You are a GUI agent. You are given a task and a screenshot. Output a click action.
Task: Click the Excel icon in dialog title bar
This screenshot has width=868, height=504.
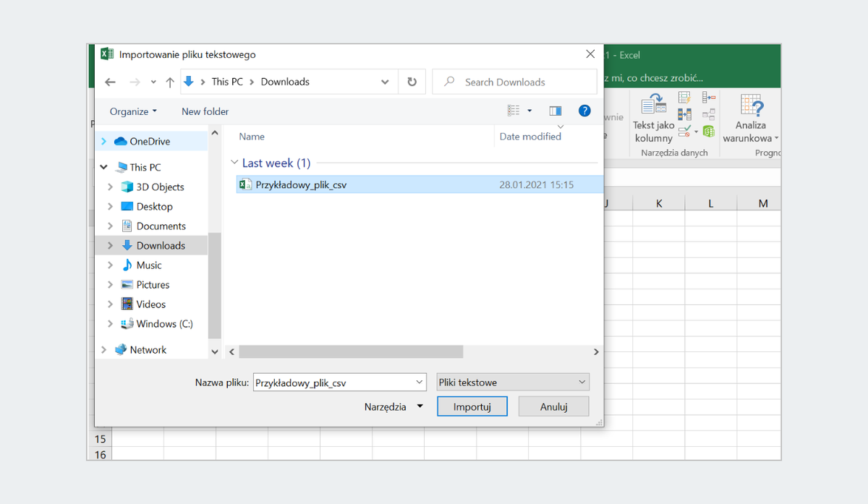point(106,54)
